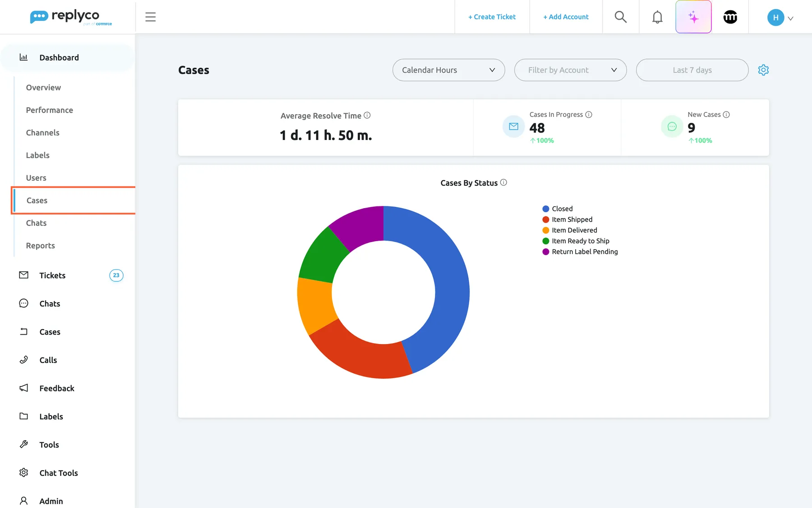Open Tools section
Image resolution: width=812 pixels, height=508 pixels.
tap(49, 445)
